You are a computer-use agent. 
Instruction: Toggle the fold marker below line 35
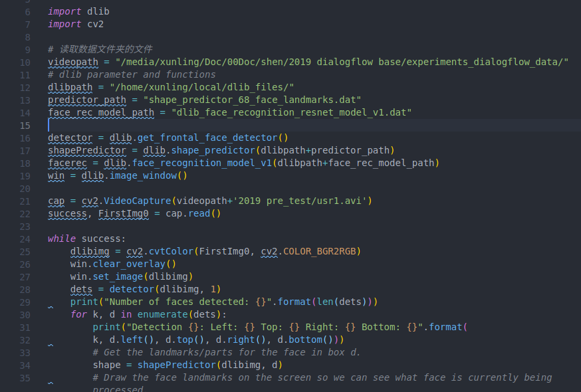tap(51, 383)
